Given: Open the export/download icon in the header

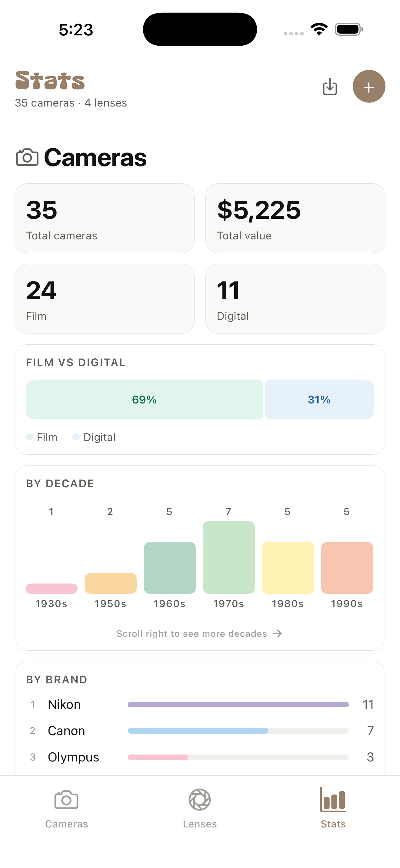Looking at the screenshot, I should pyautogui.click(x=330, y=87).
